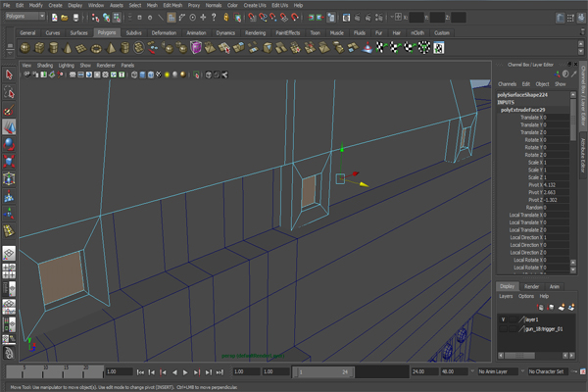Select the Paint Selection tool

click(9, 110)
